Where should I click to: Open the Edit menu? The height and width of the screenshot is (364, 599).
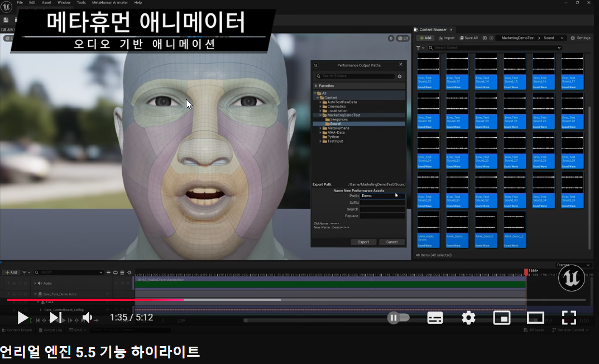[x=32, y=3]
